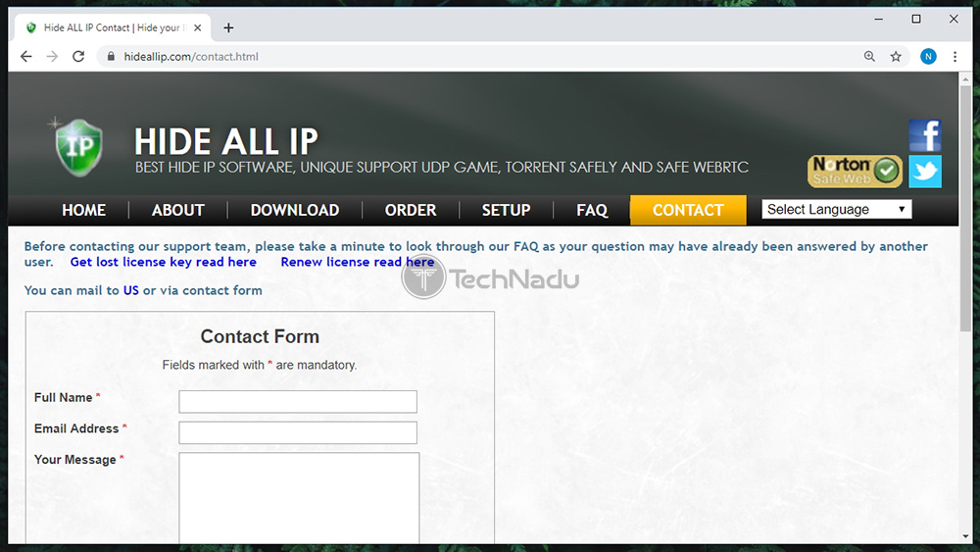The image size is (980, 552).
Task: Click the 'Get lost license key read here' link
Action: (x=163, y=262)
